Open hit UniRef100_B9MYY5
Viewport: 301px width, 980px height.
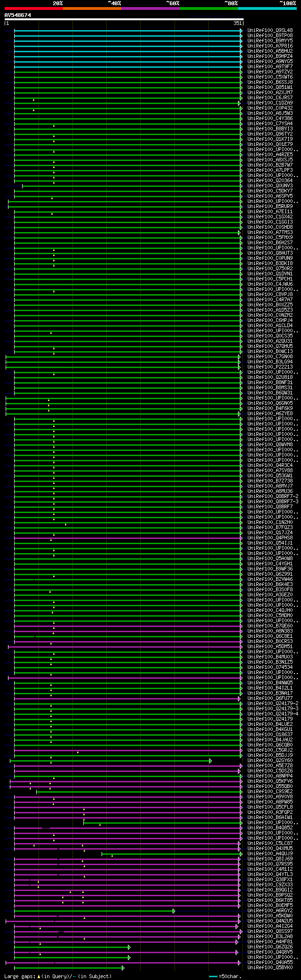tap(270, 41)
